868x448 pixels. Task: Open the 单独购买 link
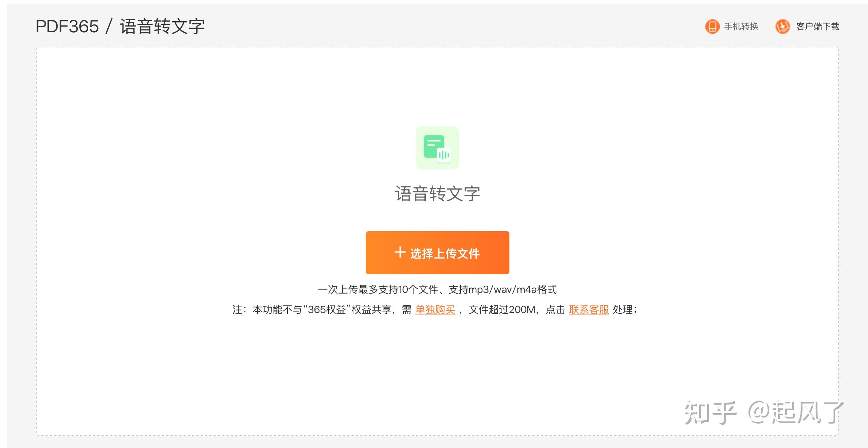435,309
